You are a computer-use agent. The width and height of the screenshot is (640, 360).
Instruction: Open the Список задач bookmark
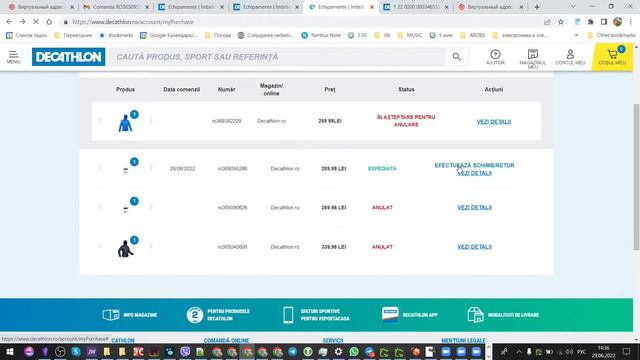tap(27, 36)
